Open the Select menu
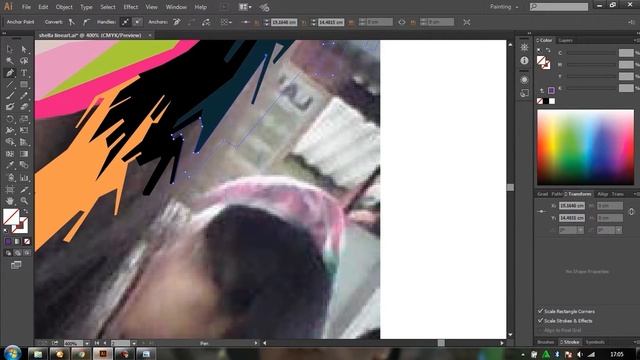 (108, 7)
